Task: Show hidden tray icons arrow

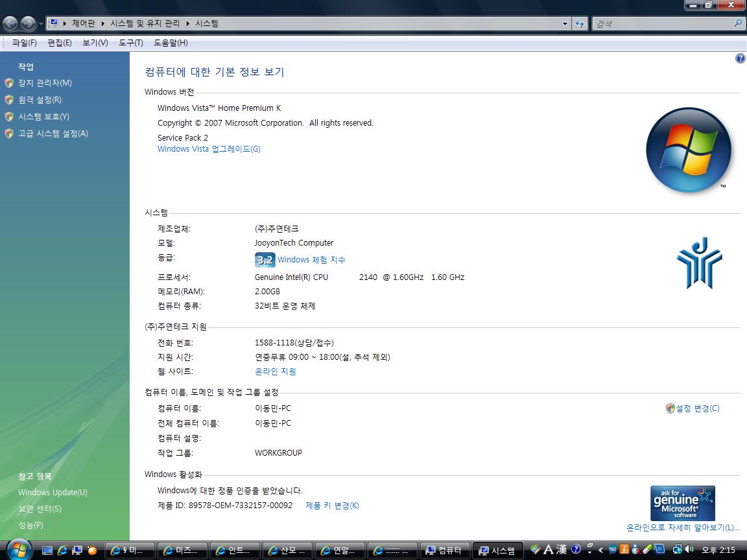Action: [600, 550]
